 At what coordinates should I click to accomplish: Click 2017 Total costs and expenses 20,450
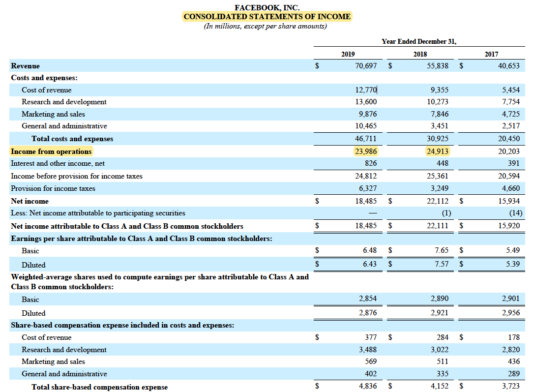point(509,138)
